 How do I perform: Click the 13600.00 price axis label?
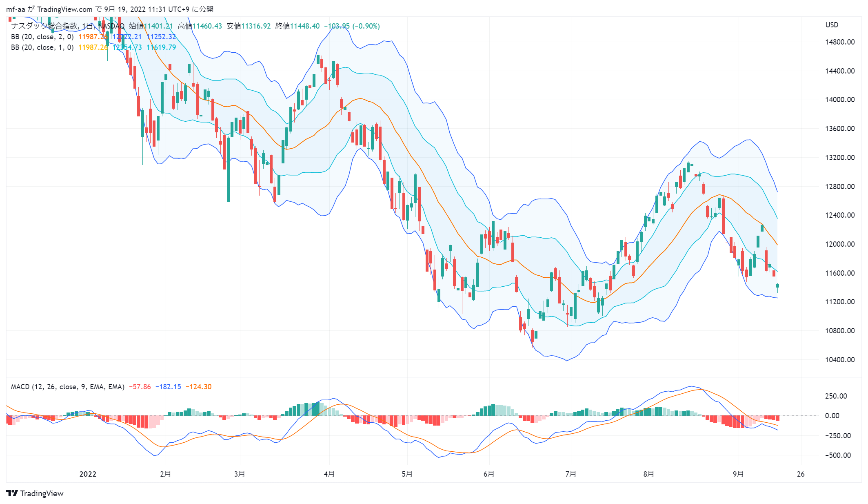[840, 129]
